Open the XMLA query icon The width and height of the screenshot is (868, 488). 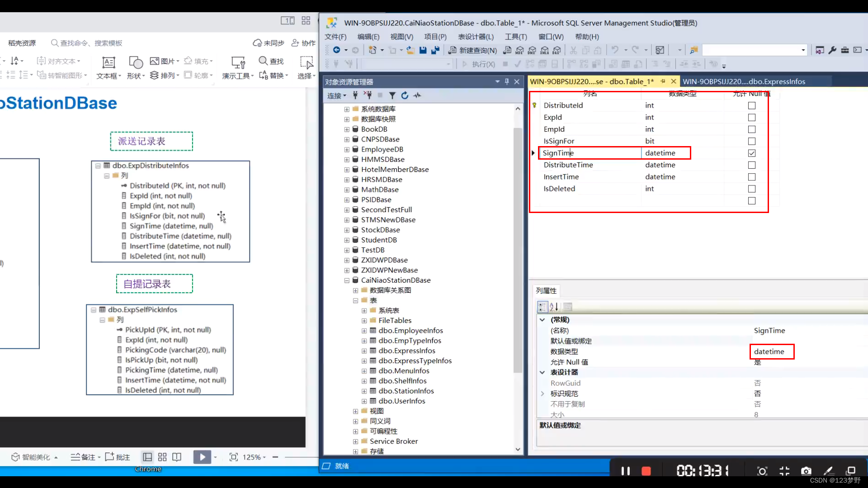point(544,50)
